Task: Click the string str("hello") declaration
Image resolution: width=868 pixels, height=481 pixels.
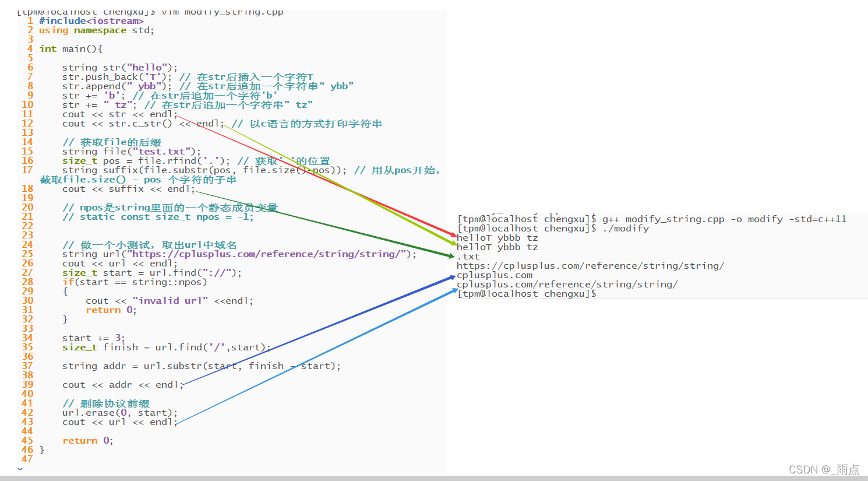Action: (120, 68)
